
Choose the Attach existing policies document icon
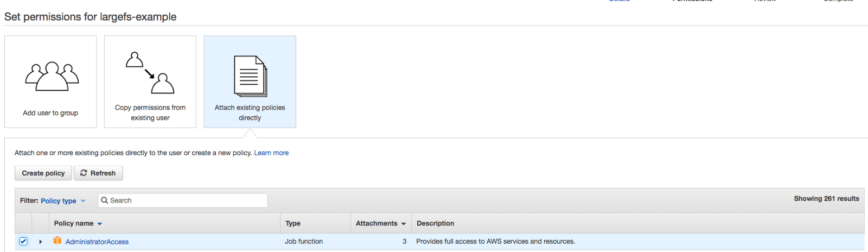coord(250,77)
